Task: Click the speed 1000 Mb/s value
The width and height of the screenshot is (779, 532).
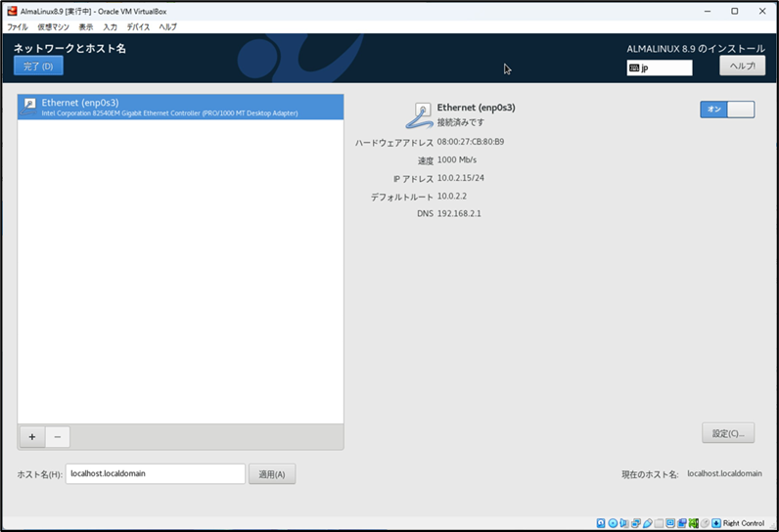Action: click(x=457, y=159)
